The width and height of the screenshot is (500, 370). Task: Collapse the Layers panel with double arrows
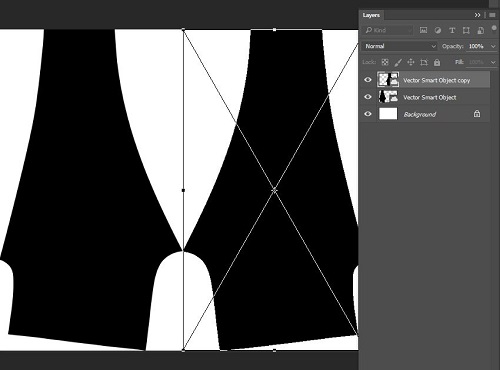477,15
